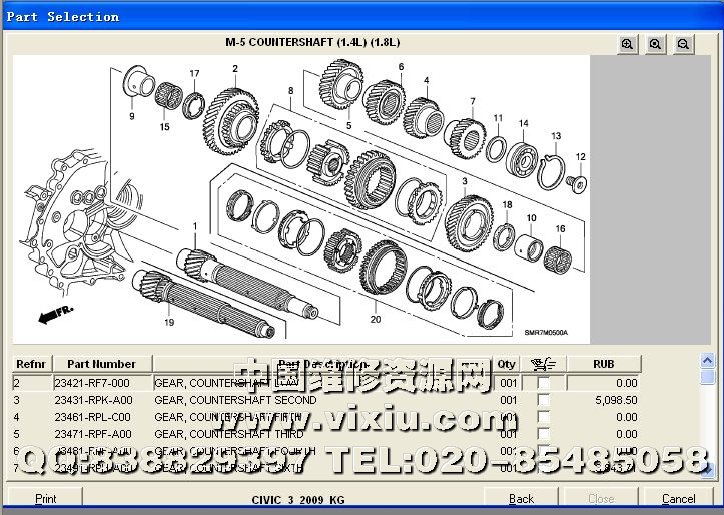This screenshot has height=515, width=724.
Task: Click the zoom reset (fit) magnifier icon
Action: (x=655, y=44)
